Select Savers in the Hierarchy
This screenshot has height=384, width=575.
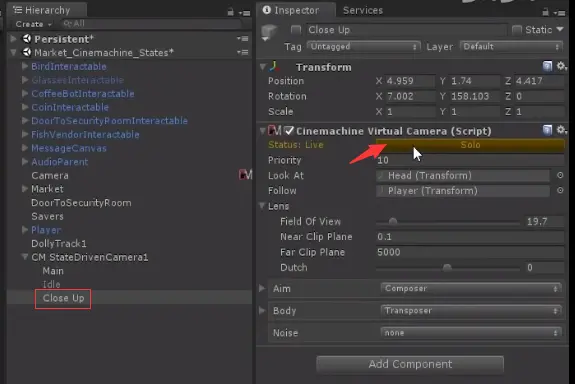[x=47, y=216]
